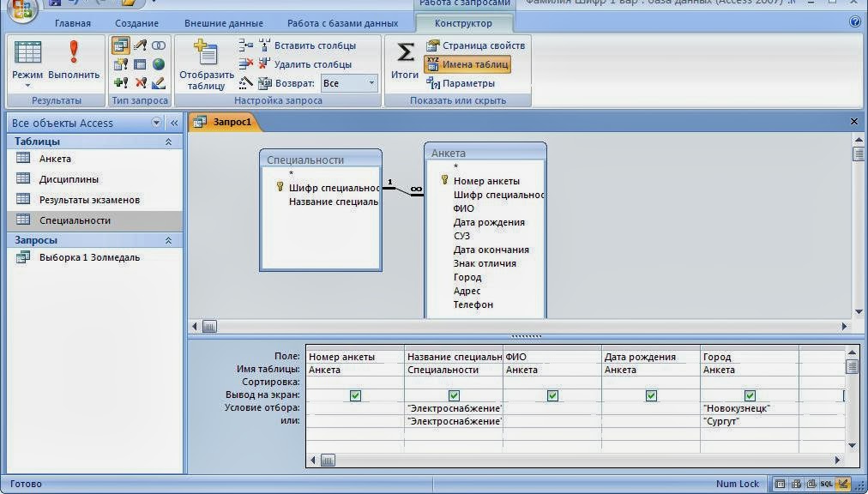Click Параметры in Показать или скрыть group
The height and width of the screenshot is (494, 868).
pyautogui.click(x=461, y=83)
